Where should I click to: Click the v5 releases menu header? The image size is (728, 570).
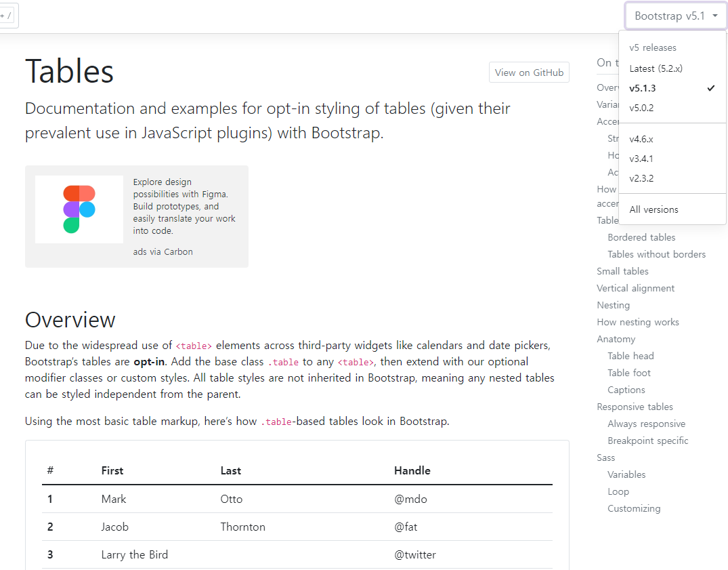[x=653, y=48]
